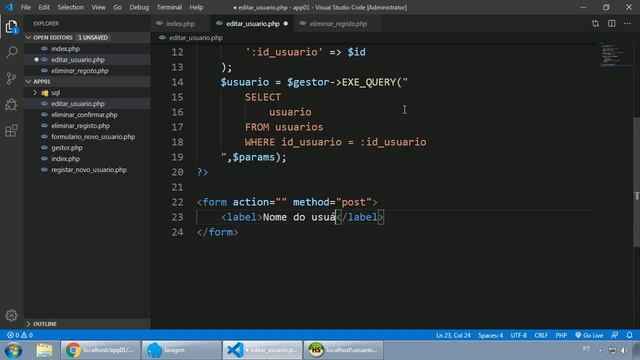
Task: Open Source Control view in activity bar
Action: click(x=11, y=78)
